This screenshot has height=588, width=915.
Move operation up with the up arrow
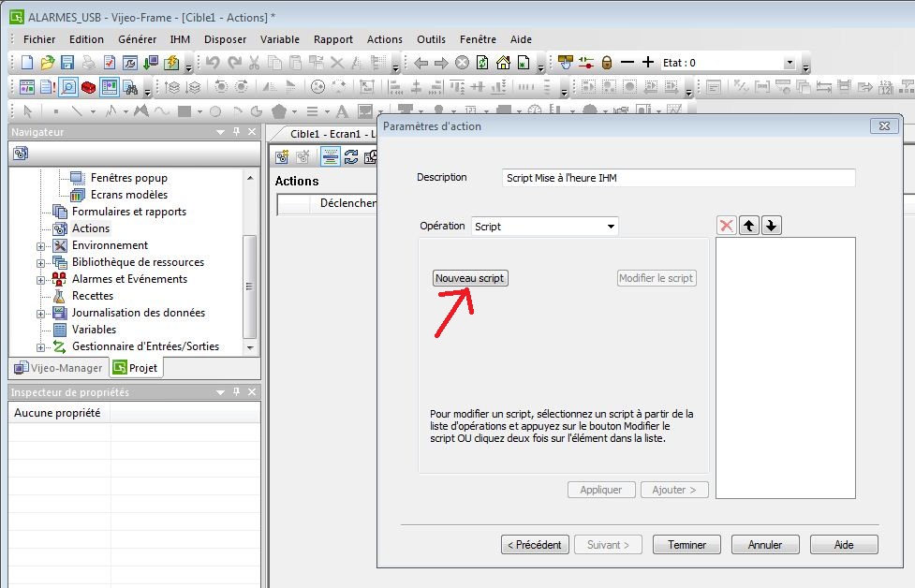749,226
